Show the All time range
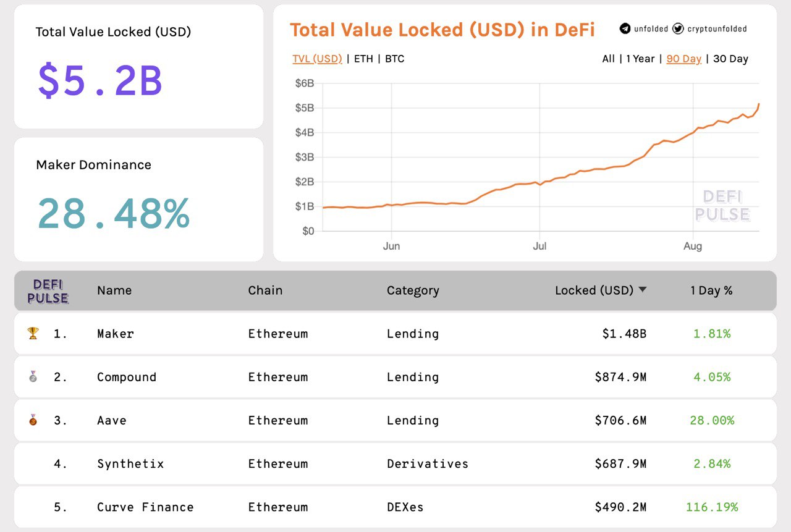 pos(609,59)
